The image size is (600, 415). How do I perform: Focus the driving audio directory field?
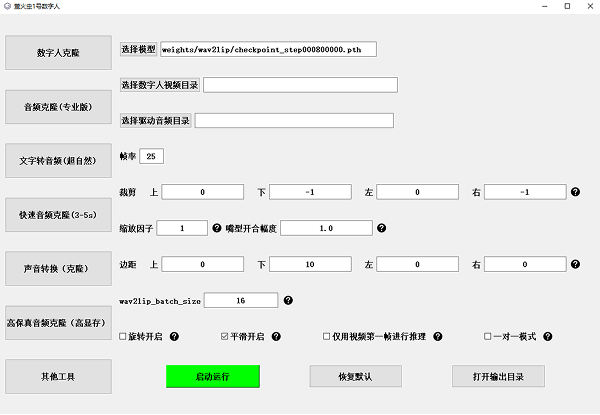[x=294, y=120]
